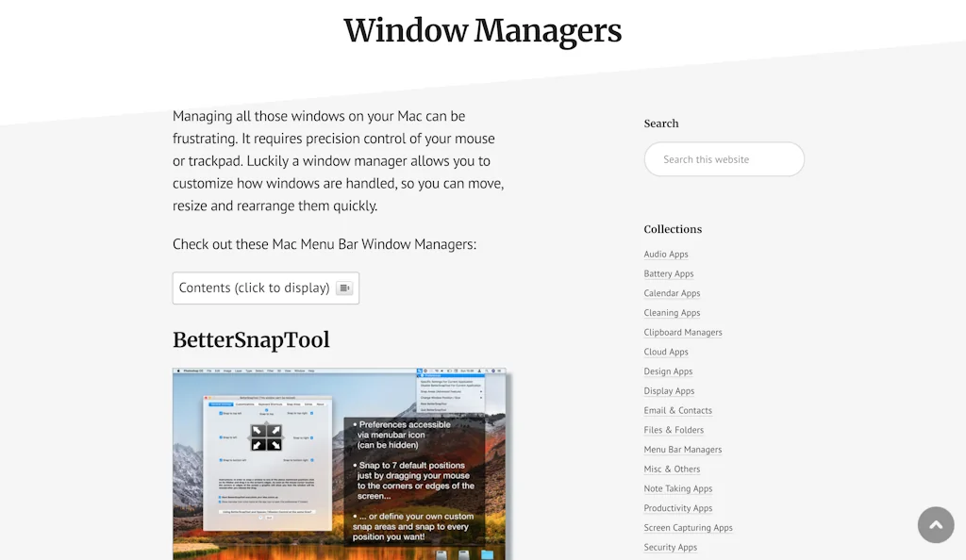The image size is (966, 560).
Task: Open the Snap Areas Advanced Features submenu
Action: pyautogui.click(x=440, y=391)
